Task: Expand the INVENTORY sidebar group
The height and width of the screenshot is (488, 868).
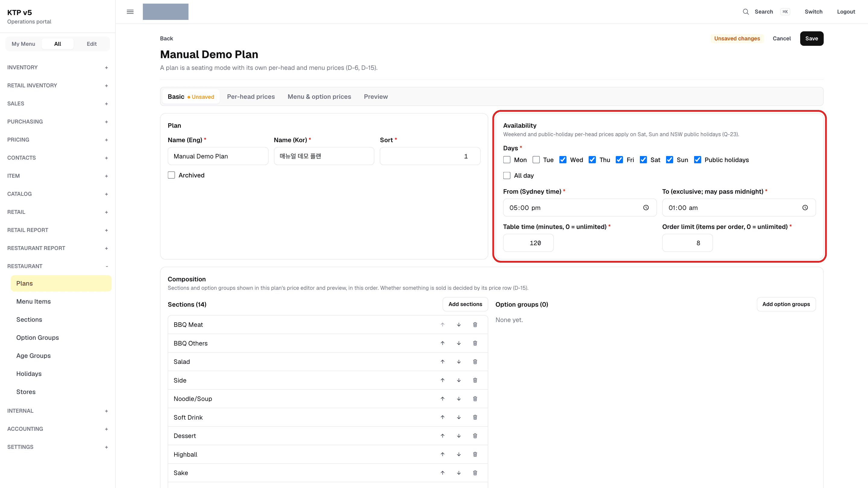Action: (58, 67)
